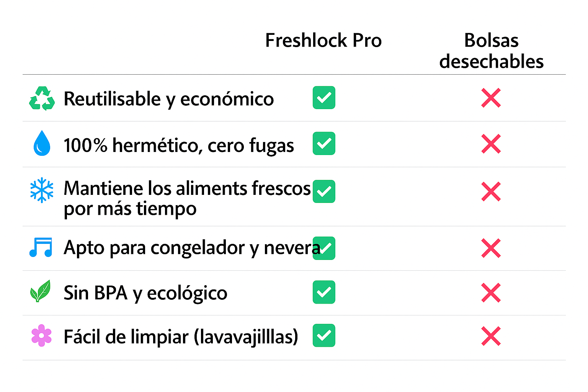This screenshot has height=392, width=588.
Task: Click the Fácil de limpiar (lavavajilllas) text
Action: [181, 337]
